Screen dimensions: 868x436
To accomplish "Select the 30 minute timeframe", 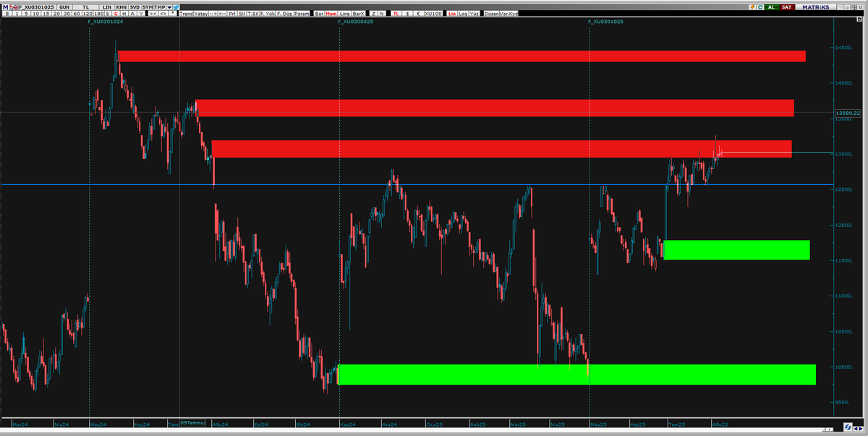I will click(x=67, y=14).
